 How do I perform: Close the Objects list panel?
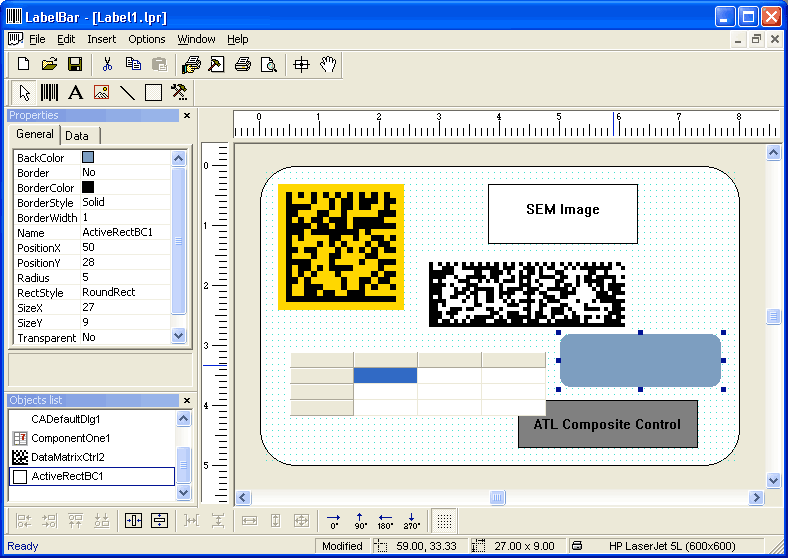(x=187, y=401)
